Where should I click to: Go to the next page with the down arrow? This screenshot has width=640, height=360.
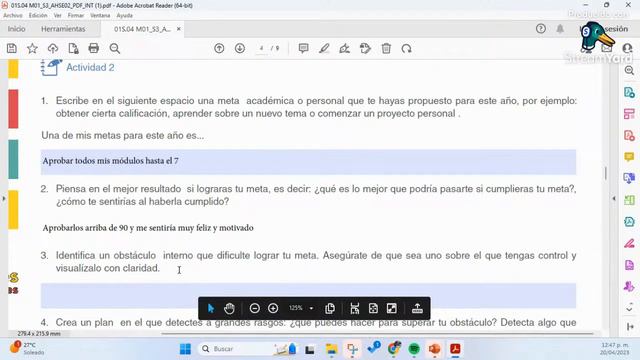coord(240,49)
